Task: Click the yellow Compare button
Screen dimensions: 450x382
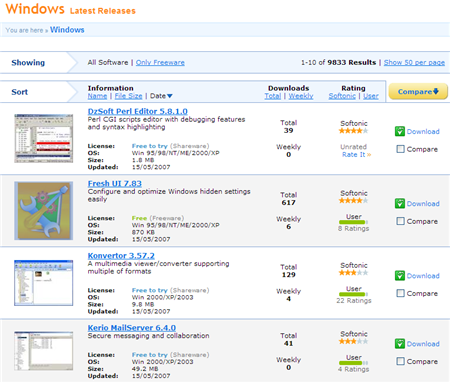Action: [418, 91]
